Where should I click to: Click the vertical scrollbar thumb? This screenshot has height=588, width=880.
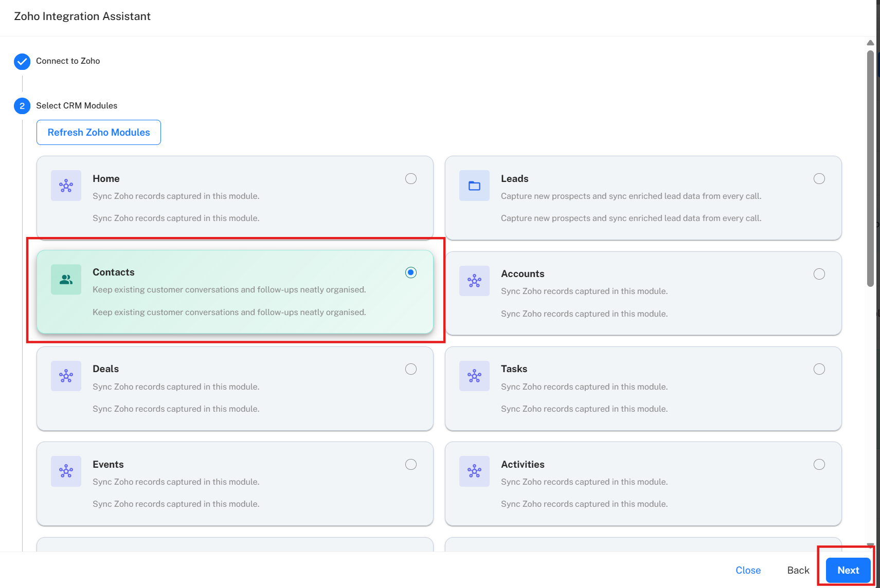click(x=870, y=168)
